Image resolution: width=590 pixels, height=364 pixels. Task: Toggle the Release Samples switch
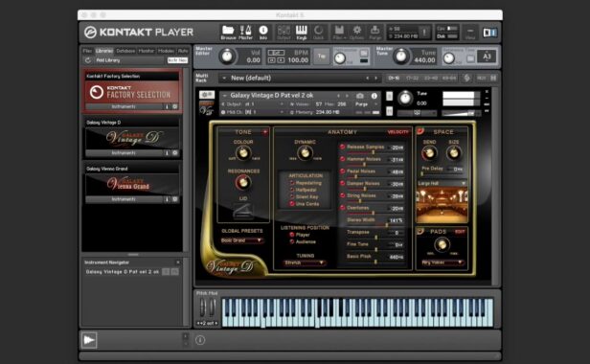[343, 147]
